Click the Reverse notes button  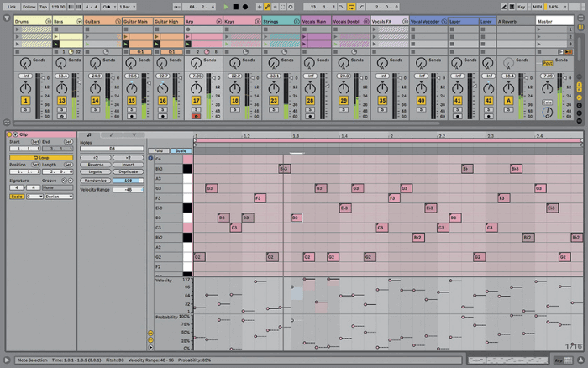pos(96,165)
